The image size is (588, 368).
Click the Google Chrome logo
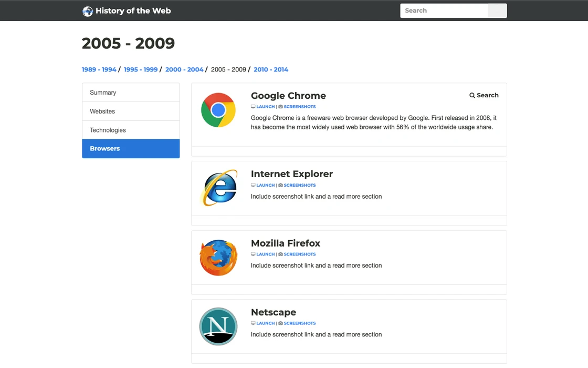[x=218, y=110]
